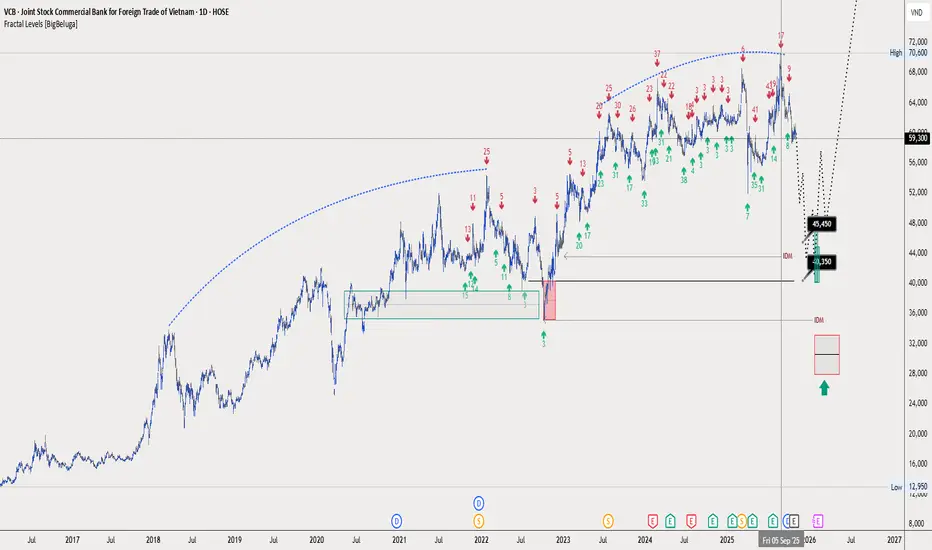Click the 2018 time axis label
This screenshot has height=550, width=932.
(153, 540)
